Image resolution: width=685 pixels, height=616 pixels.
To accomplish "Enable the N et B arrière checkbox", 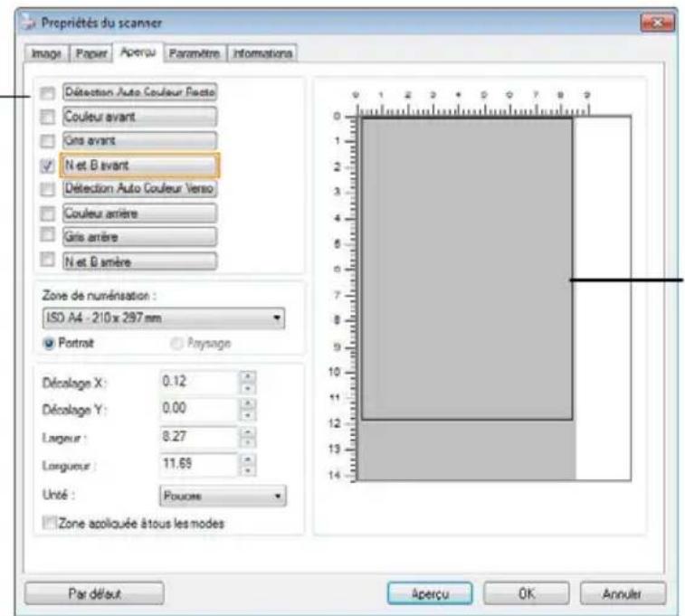I will pos(47,259).
